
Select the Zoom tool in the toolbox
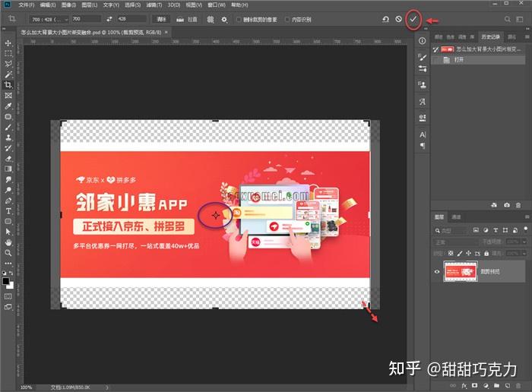coord(8,253)
